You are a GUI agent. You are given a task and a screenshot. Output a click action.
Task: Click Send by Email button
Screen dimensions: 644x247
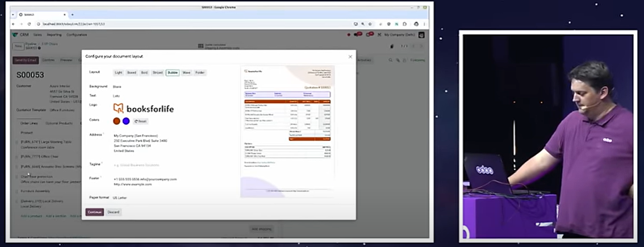[26, 60]
